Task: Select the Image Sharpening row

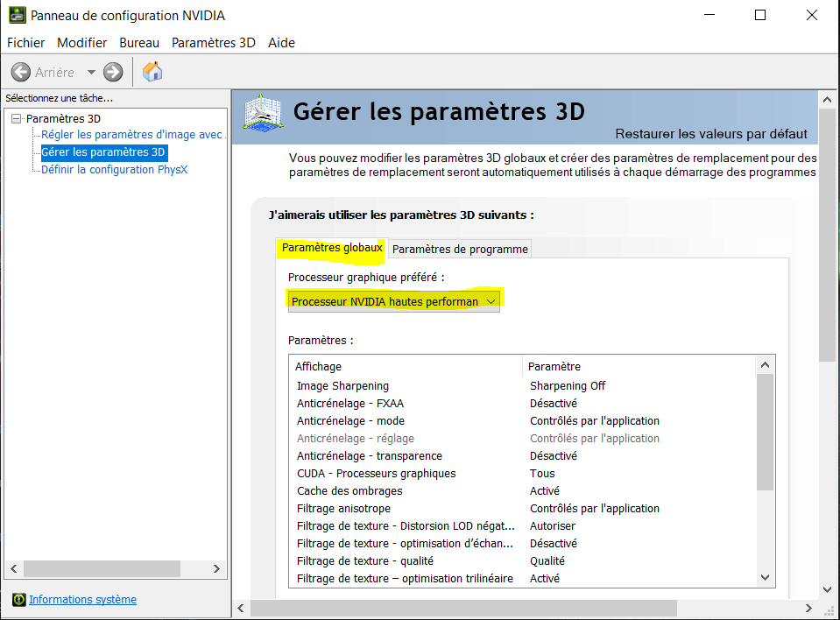Action: point(524,386)
